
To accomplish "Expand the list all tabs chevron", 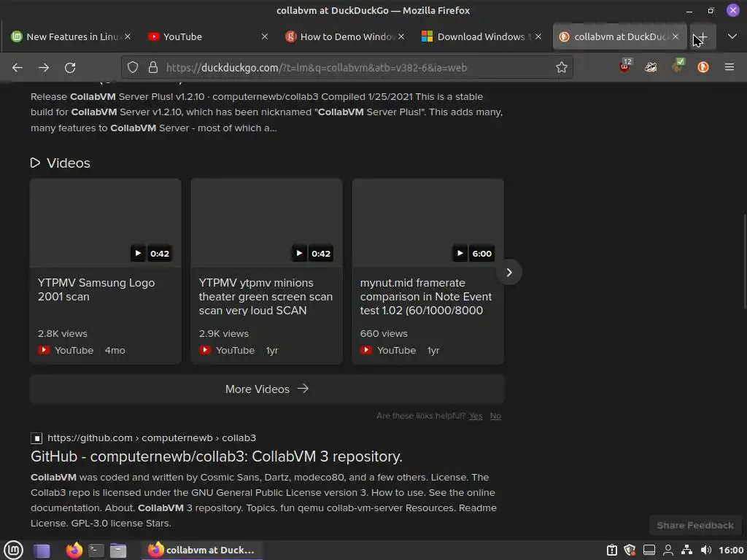I will (732, 36).
